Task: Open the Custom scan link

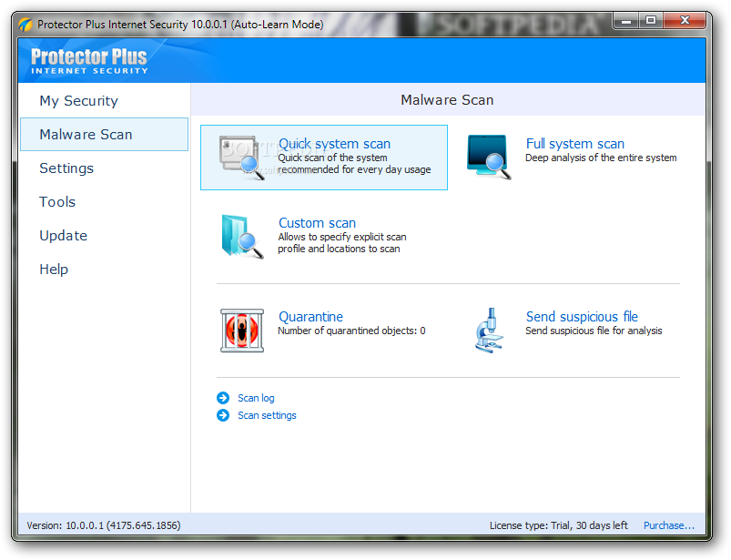Action: [x=317, y=223]
